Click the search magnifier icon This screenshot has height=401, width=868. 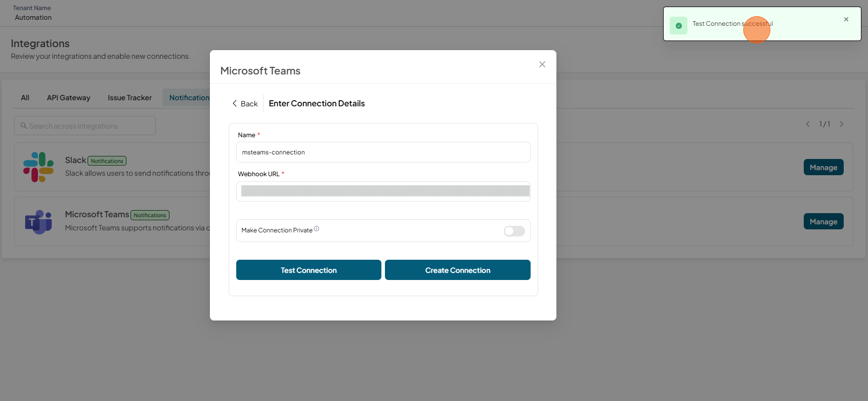pyautogui.click(x=23, y=126)
